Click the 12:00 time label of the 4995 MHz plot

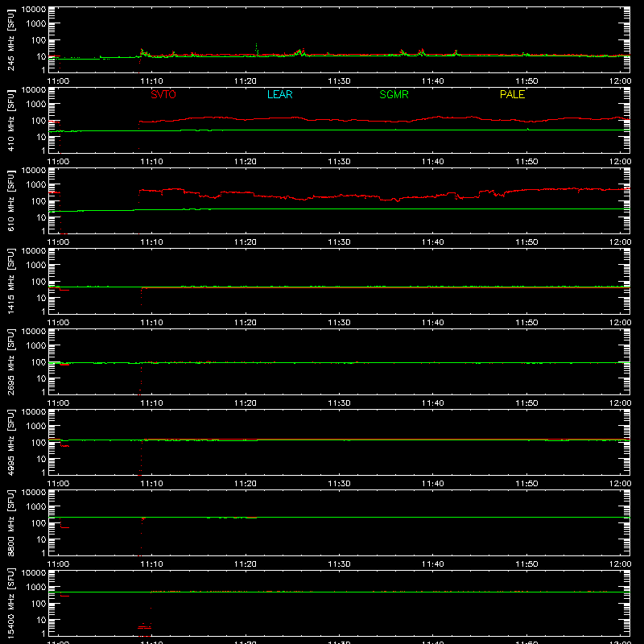pyautogui.click(x=620, y=484)
